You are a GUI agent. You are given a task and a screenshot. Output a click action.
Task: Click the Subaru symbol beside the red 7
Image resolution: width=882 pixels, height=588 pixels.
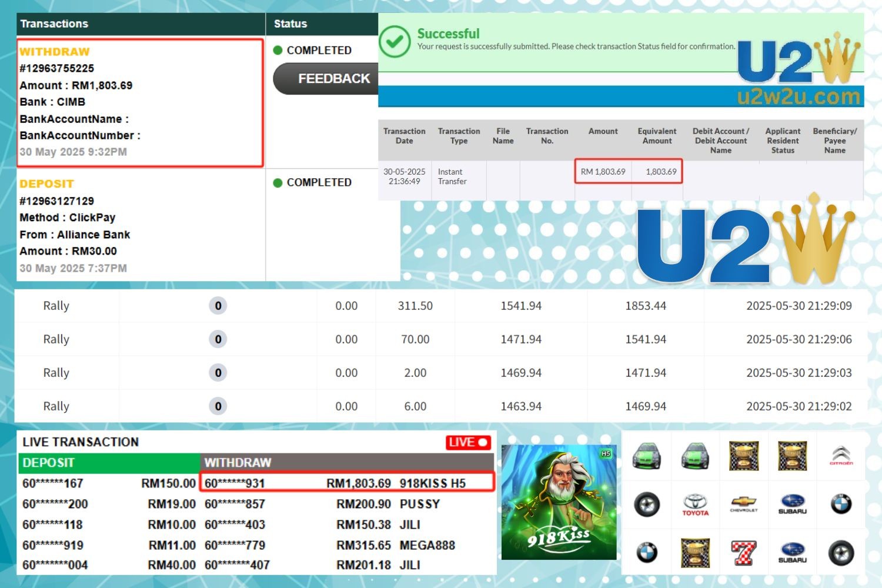tap(792, 553)
